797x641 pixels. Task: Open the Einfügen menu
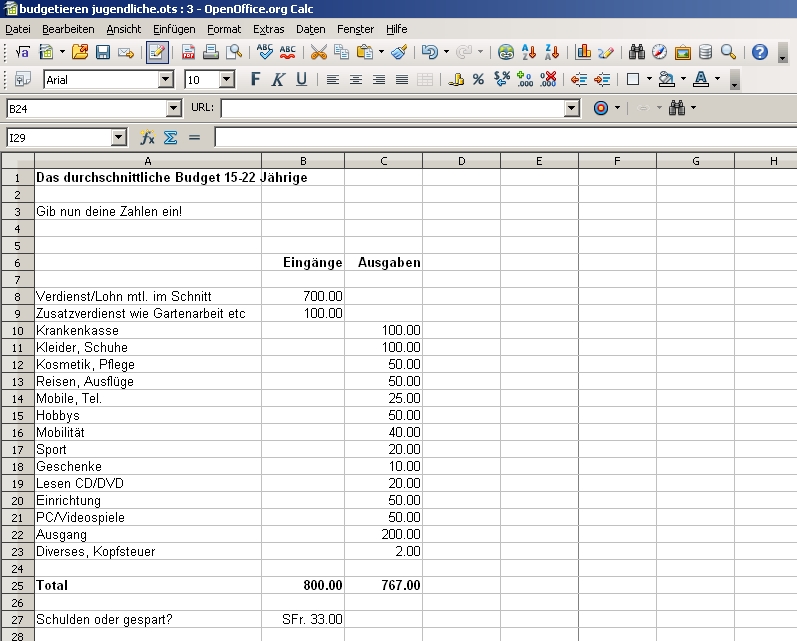pos(174,29)
